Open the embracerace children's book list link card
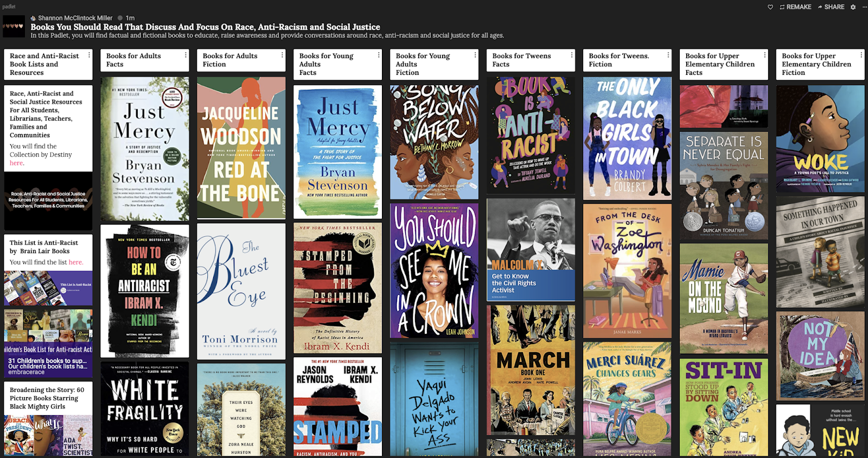This screenshot has width=868, height=458. click(x=48, y=343)
